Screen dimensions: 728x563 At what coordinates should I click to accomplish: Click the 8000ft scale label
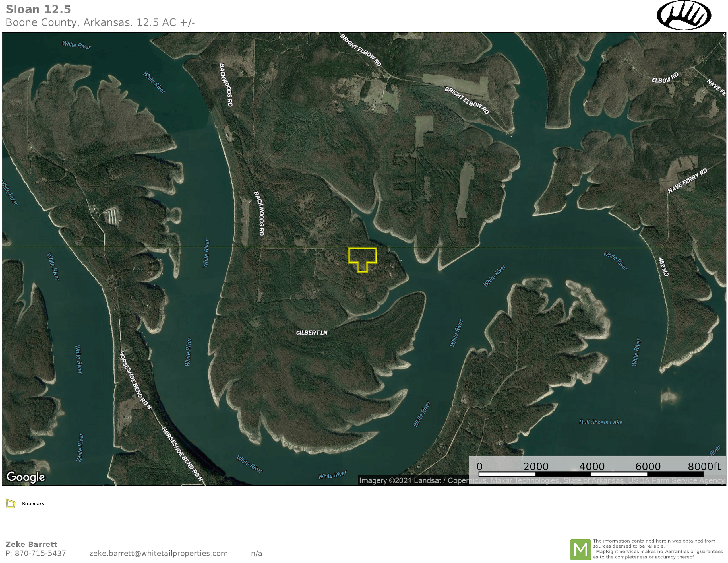[704, 466]
